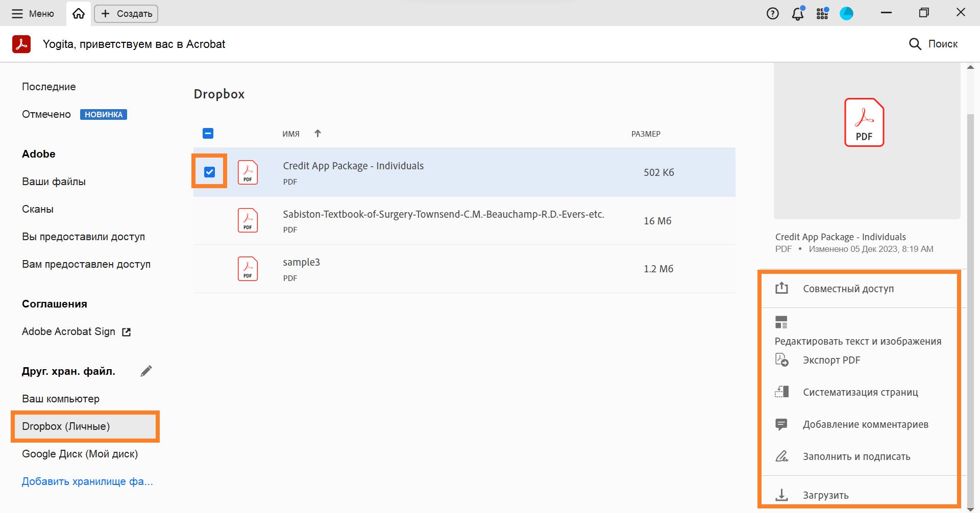Open the apps grid icon

coord(822,14)
